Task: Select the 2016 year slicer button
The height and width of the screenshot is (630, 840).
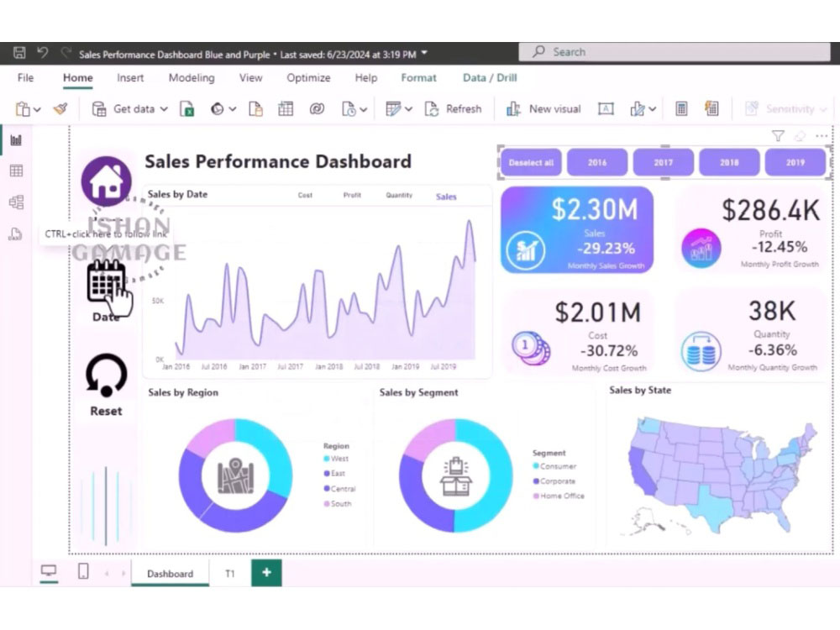Action: (x=597, y=162)
